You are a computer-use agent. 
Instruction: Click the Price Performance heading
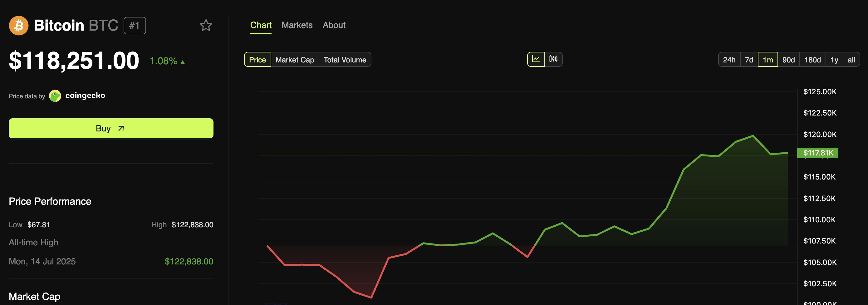[x=50, y=201]
